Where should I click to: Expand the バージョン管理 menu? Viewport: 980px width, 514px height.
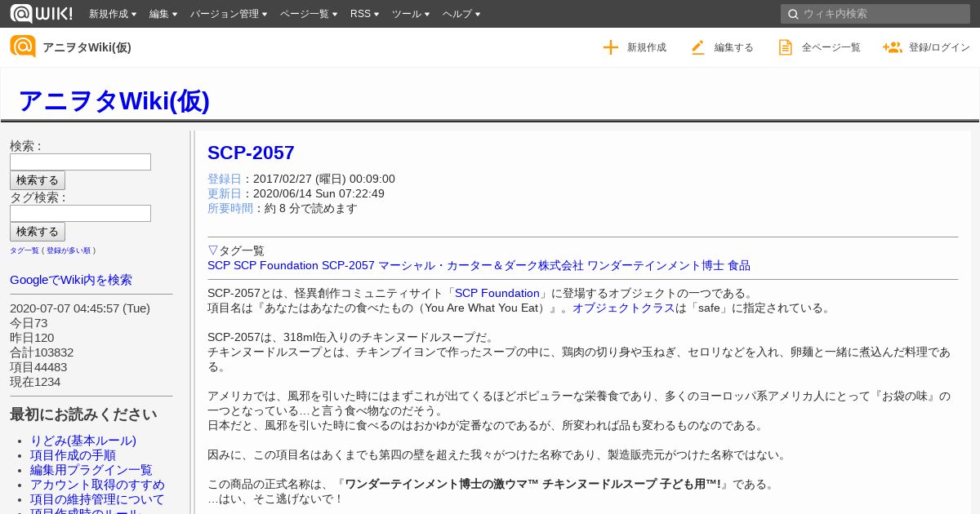[x=229, y=14]
